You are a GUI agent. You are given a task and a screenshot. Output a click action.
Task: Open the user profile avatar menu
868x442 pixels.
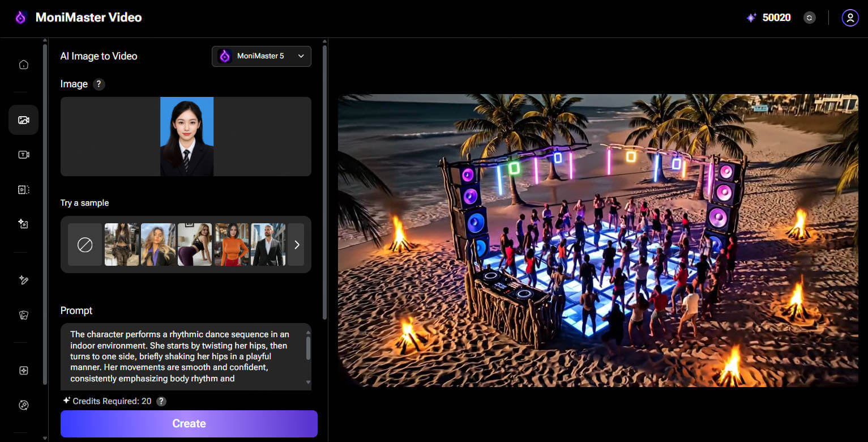click(850, 18)
